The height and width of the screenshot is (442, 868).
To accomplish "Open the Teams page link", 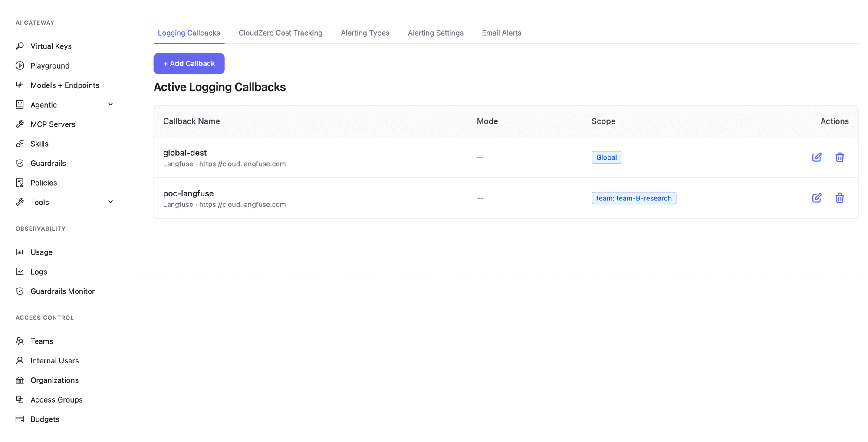I will tap(42, 341).
